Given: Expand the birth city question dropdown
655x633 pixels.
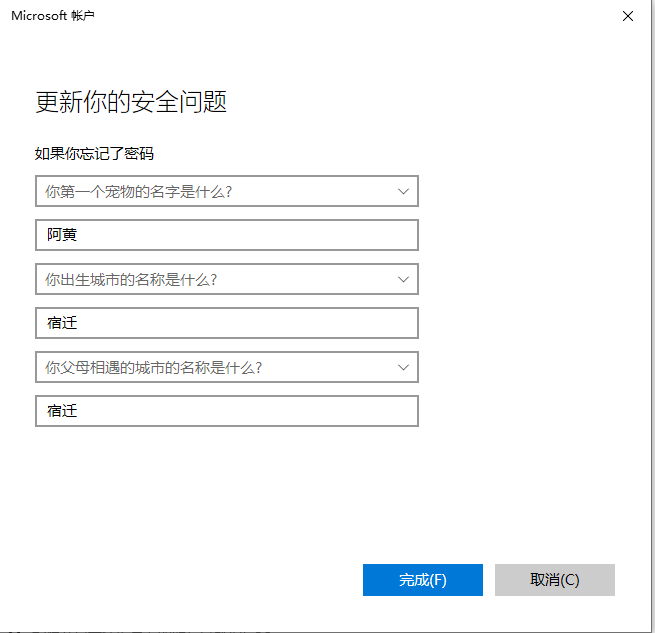Looking at the screenshot, I should pos(227,279).
